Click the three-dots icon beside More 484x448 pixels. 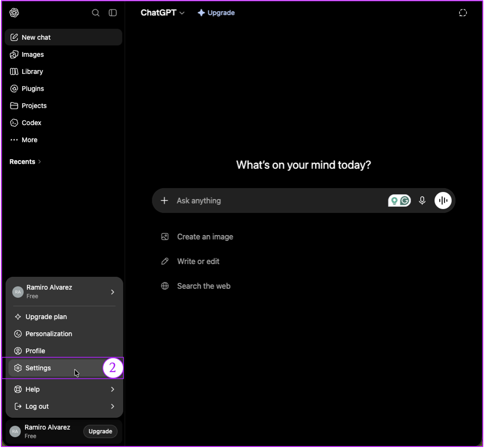(x=14, y=140)
